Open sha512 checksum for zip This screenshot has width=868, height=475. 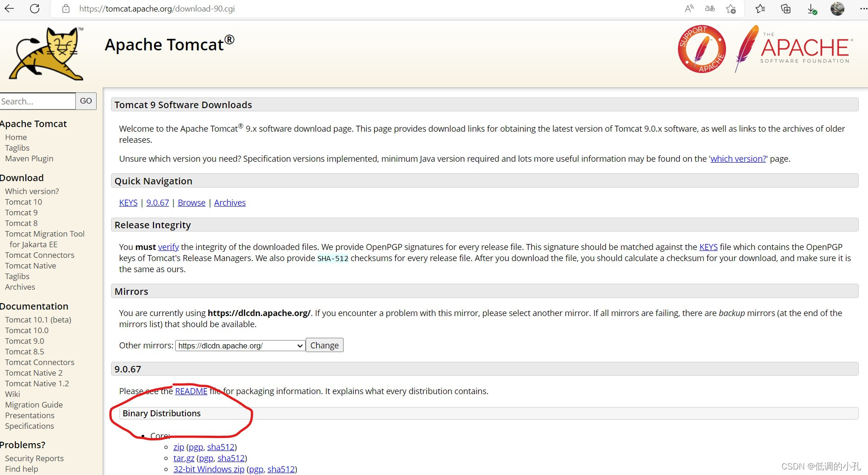click(x=221, y=447)
